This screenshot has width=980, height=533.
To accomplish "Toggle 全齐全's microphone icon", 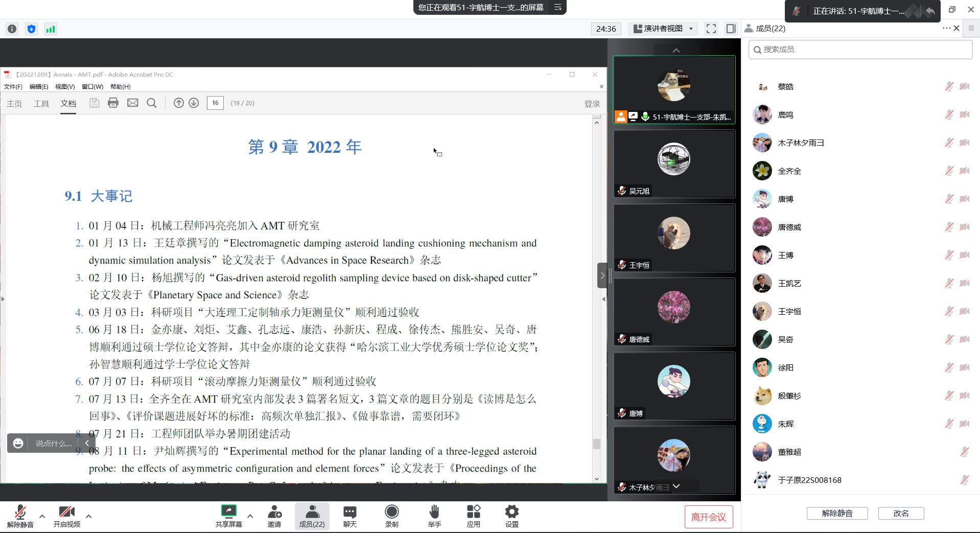I will (949, 171).
